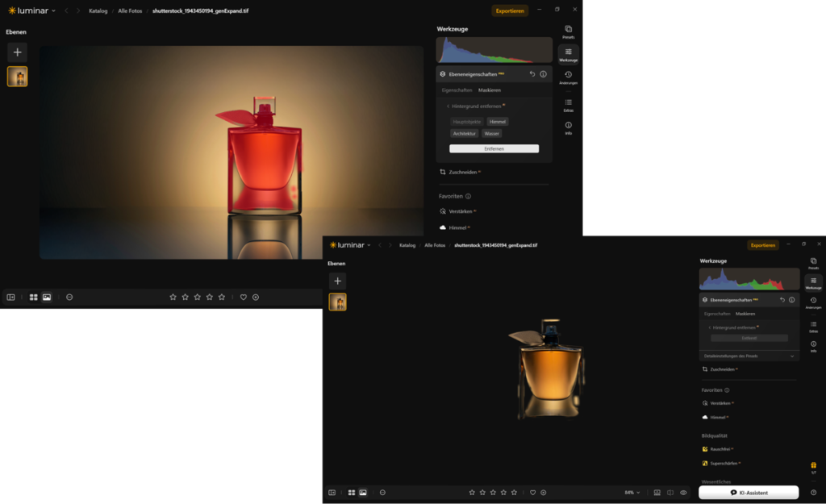The image size is (826, 504).
Task: Open the KI-Assistent in the front window
Action: pos(749,493)
